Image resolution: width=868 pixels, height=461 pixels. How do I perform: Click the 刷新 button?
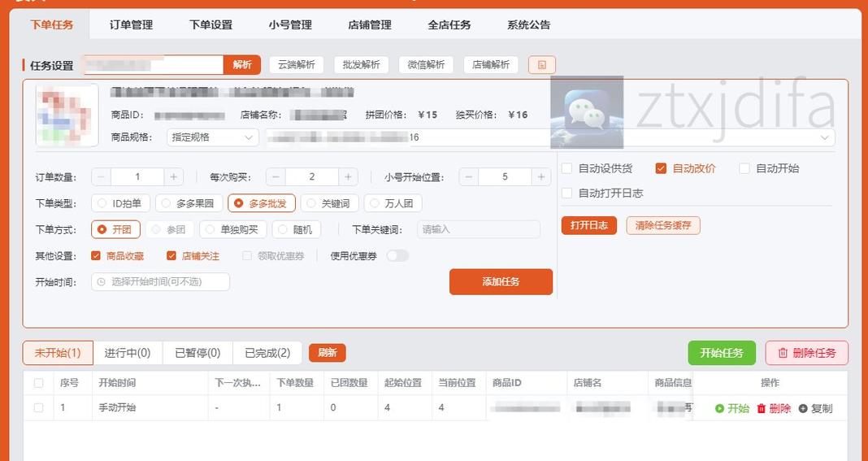328,353
